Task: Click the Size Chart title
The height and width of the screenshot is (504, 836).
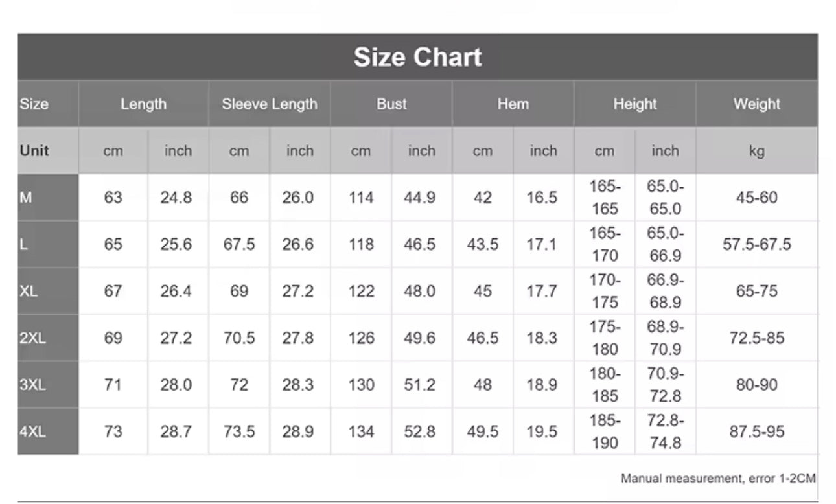Action: 417,58
